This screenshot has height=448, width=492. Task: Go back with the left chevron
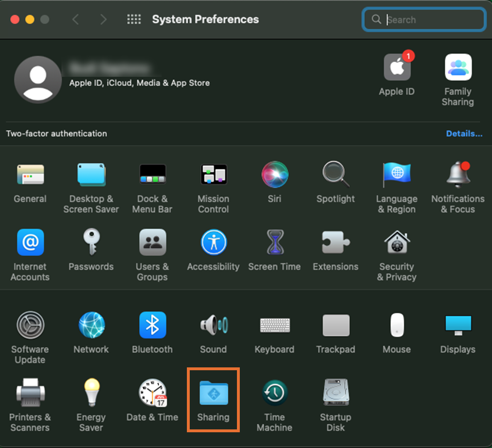tap(75, 20)
